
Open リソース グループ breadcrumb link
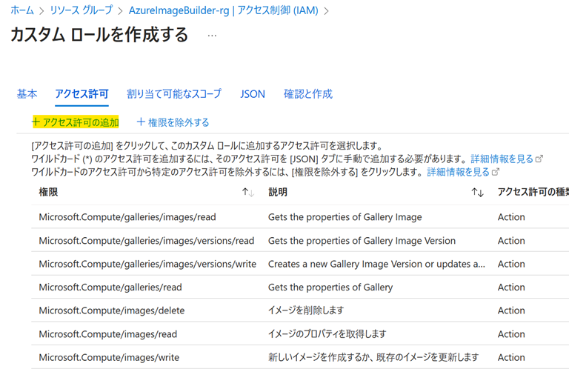pyautogui.click(x=81, y=10)
